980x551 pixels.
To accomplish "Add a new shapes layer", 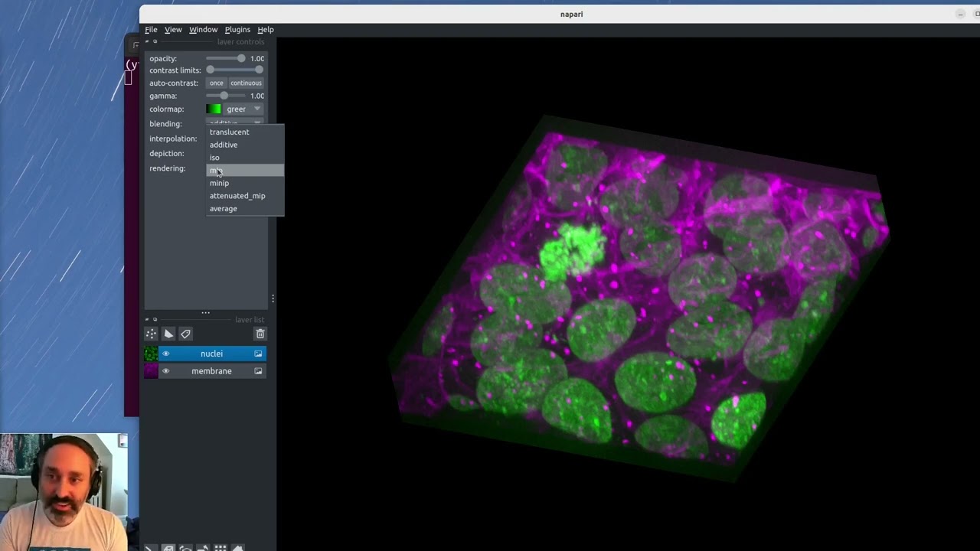I will [168, 334].
